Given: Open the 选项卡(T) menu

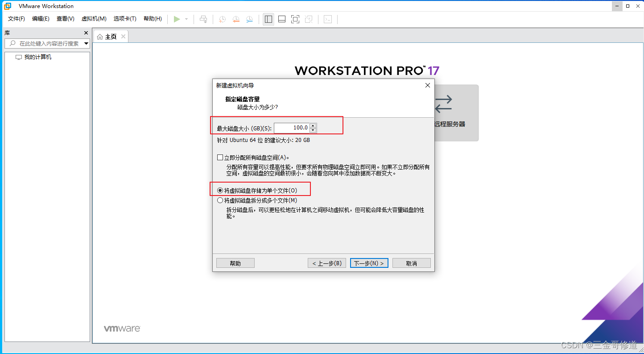Looking at the screenshot, I should point(125,19).
